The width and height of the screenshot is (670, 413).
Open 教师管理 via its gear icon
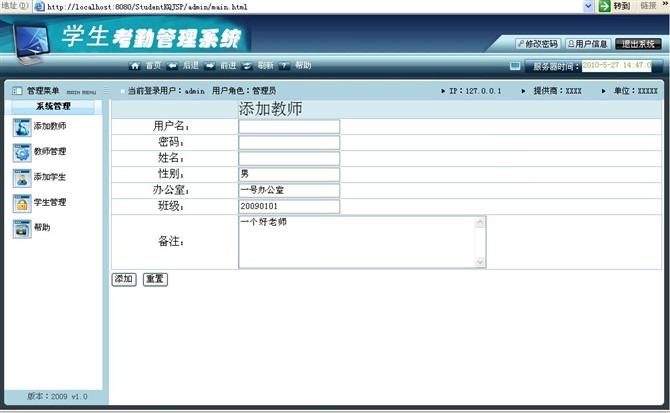[22, 152]
